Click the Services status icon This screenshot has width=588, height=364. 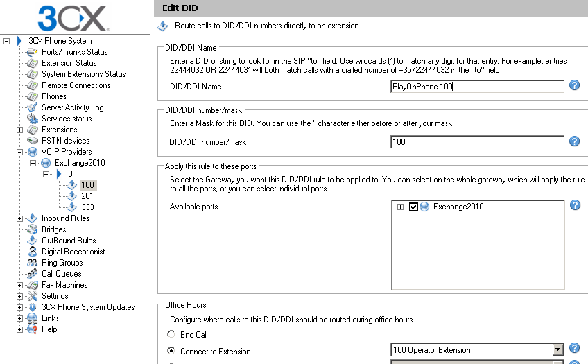[x=33, y=119]
